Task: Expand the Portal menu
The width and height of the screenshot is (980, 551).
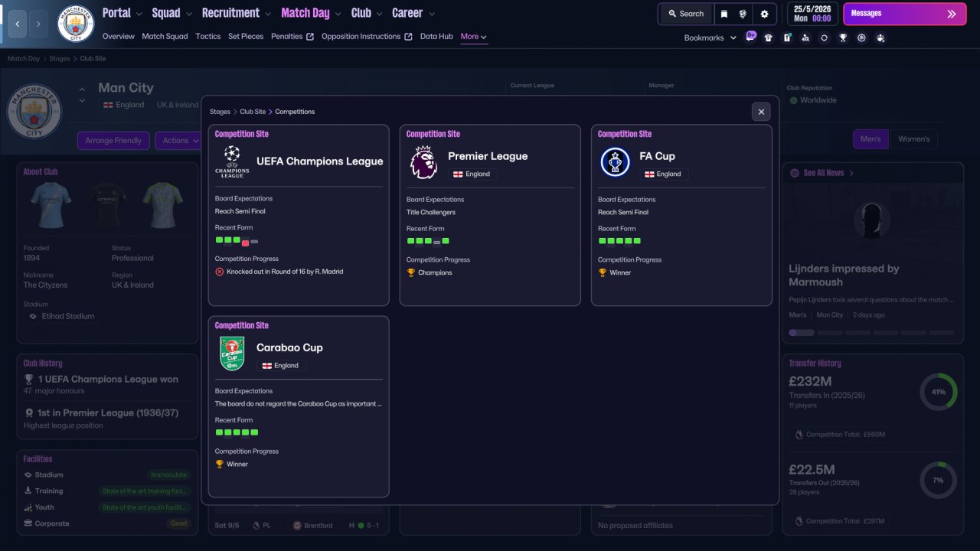Action: coord(122,13)
